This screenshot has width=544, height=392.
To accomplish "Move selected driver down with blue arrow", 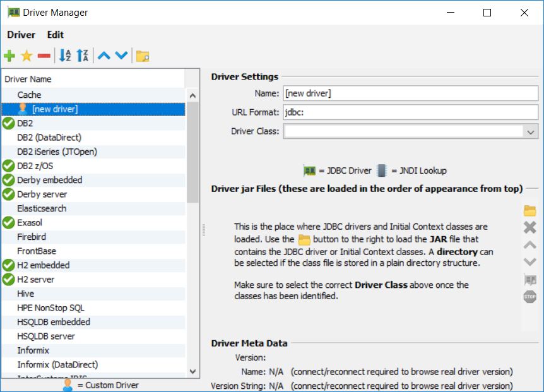I will (121, 56).
